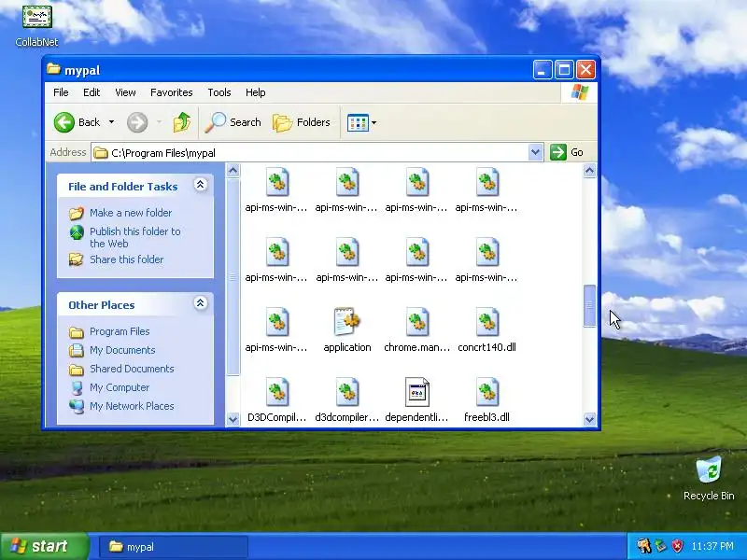Open the Favorites menu
747x560 pixels.
[x=172, y=92]
